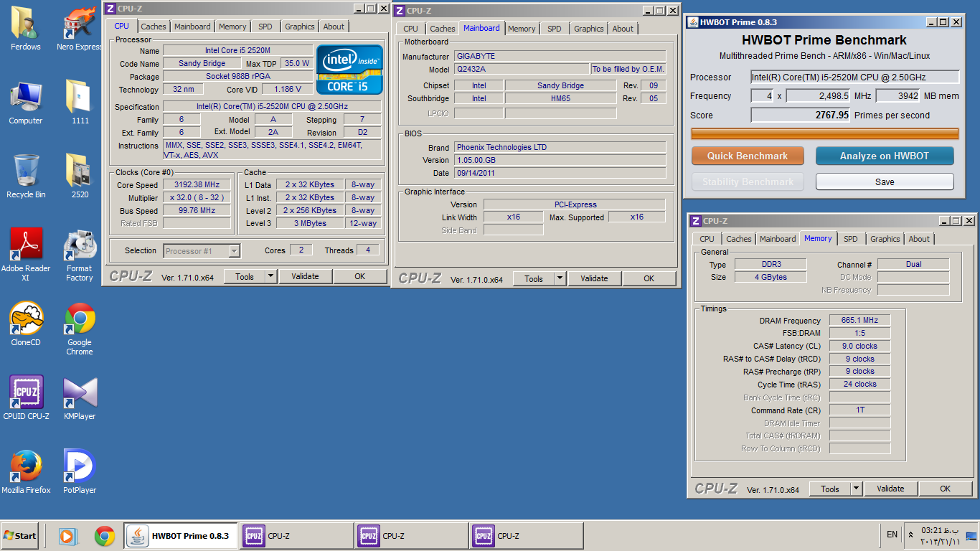Switch to first CPU-Z taskbar item
This screenshot has height=551, width=980.
coord(296,536)
